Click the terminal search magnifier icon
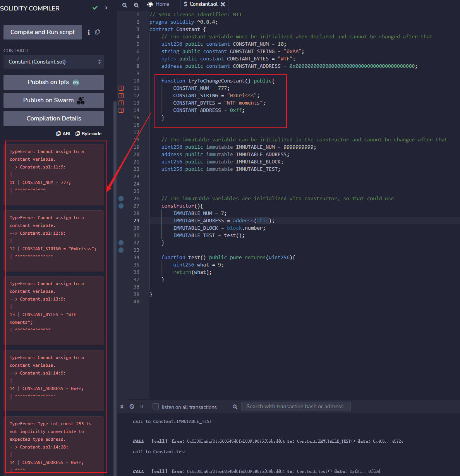Image resolution: width=460 pixels, height=476 pixels. coord(235,407)
